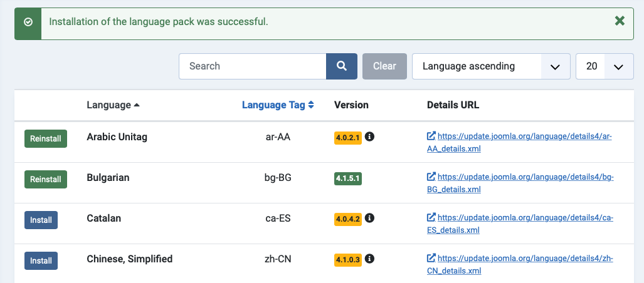
Task: Click the external link icon for ar-AA details
Action: (x=431, y=136)
